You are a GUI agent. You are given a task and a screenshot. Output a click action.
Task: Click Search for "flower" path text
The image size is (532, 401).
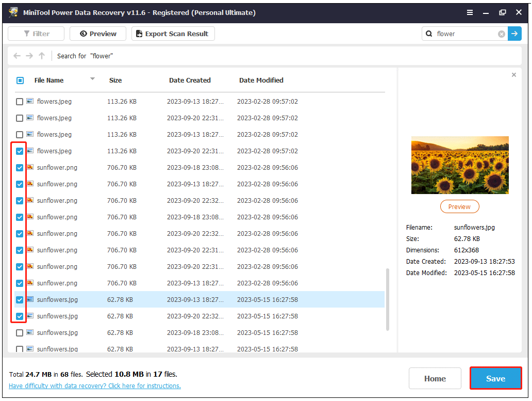click(x=85, y=56)
